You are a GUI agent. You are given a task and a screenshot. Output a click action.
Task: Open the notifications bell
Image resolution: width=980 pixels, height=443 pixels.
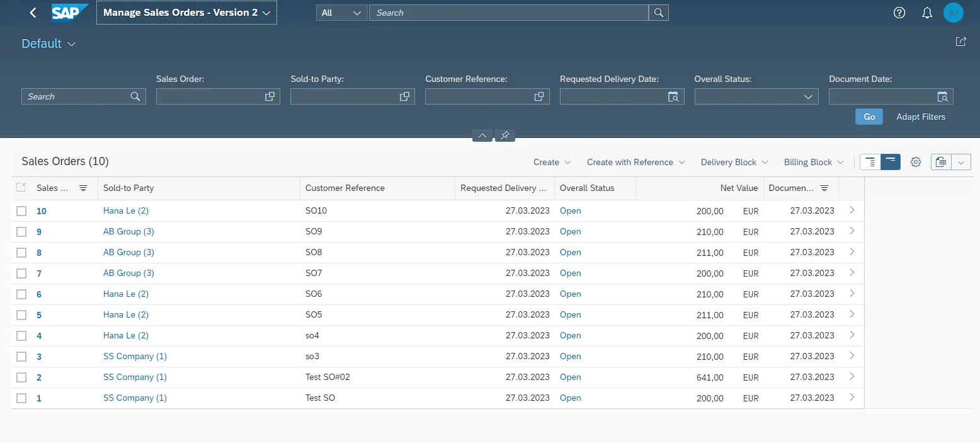[926, 13]
